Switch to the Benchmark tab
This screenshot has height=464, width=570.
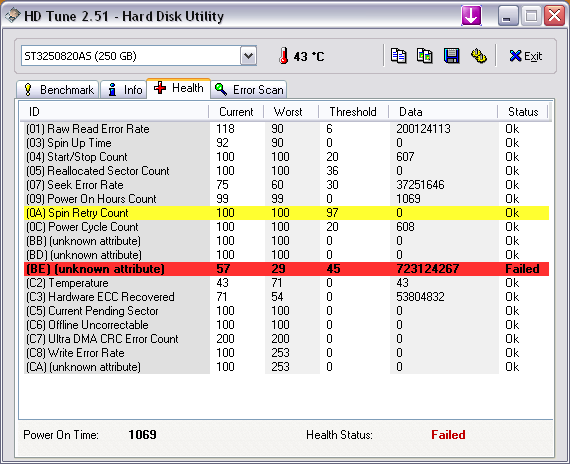pos(58,89)
